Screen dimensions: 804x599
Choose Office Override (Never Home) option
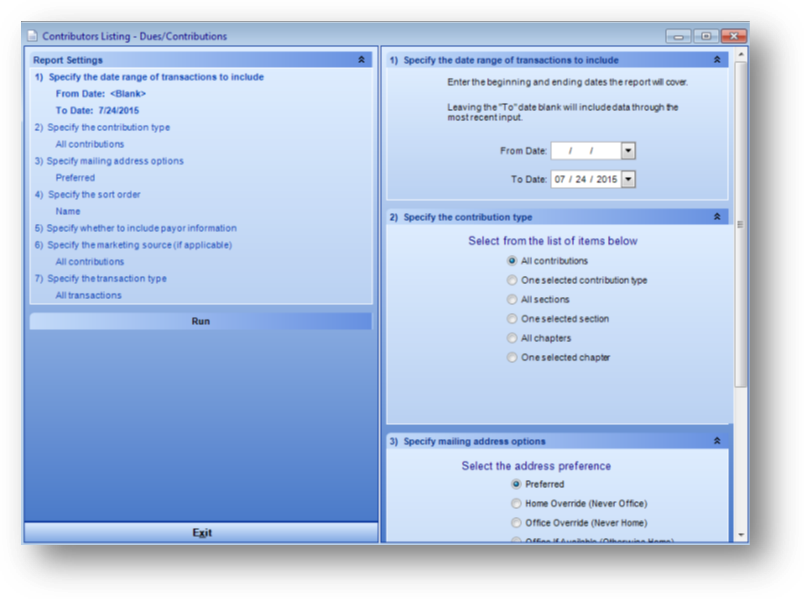click(516, 522)
